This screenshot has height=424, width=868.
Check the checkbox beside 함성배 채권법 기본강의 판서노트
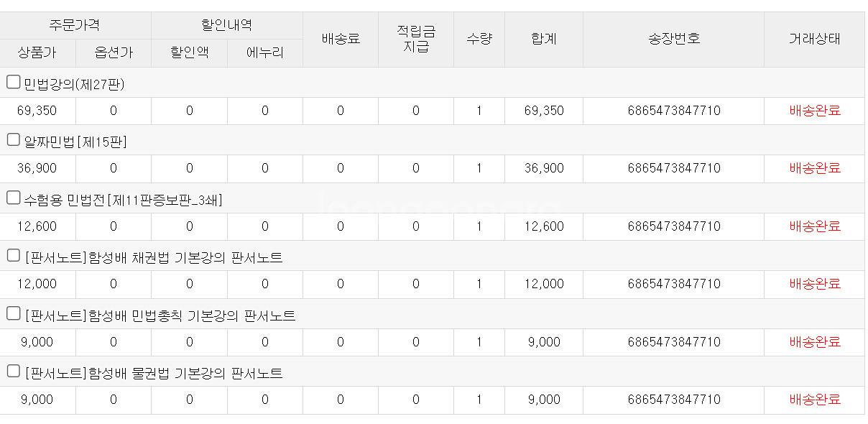(13, 254)
